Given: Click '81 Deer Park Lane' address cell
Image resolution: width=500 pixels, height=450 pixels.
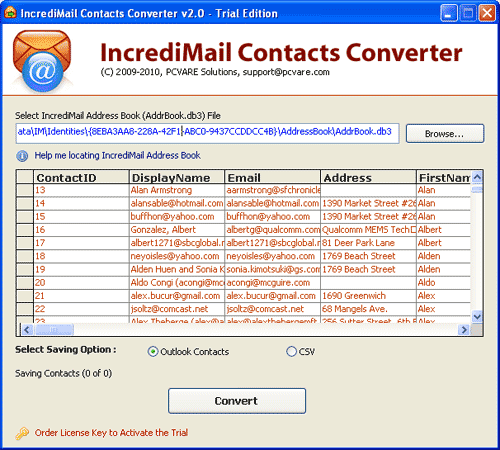Looking at the screenshot, I should 368,243.
